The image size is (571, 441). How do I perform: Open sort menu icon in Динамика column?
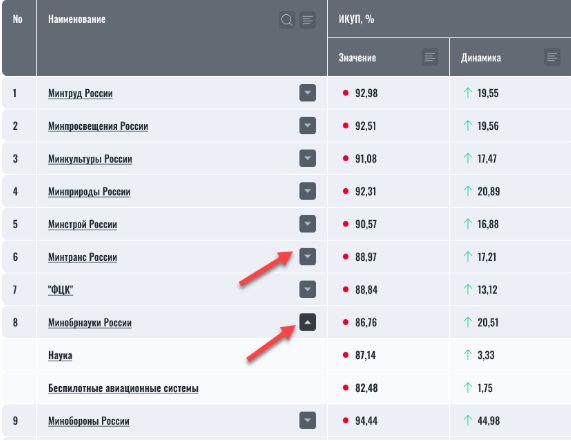552,57
